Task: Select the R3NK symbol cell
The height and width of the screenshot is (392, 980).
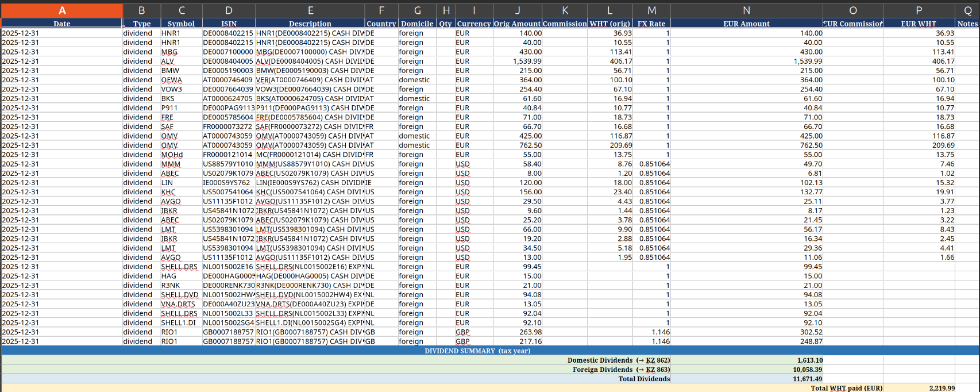Action: click(182, 285)
